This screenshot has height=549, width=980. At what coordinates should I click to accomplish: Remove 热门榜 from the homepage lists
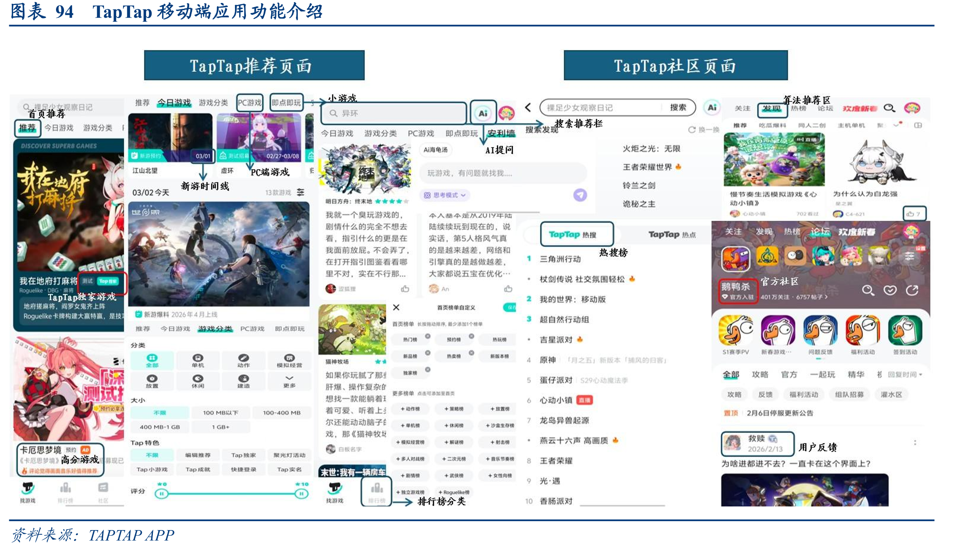click(x=427, y=336)
